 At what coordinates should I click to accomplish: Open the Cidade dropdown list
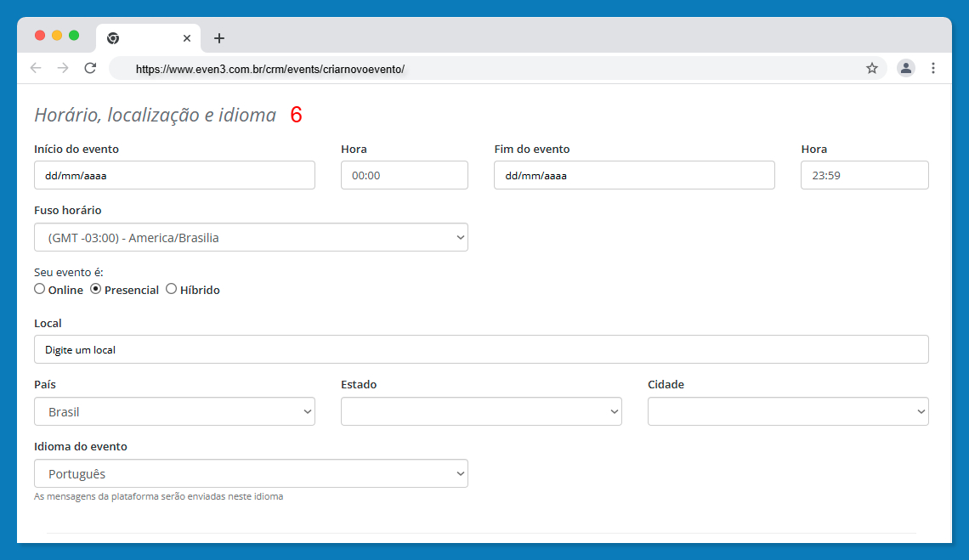point(788,412)
